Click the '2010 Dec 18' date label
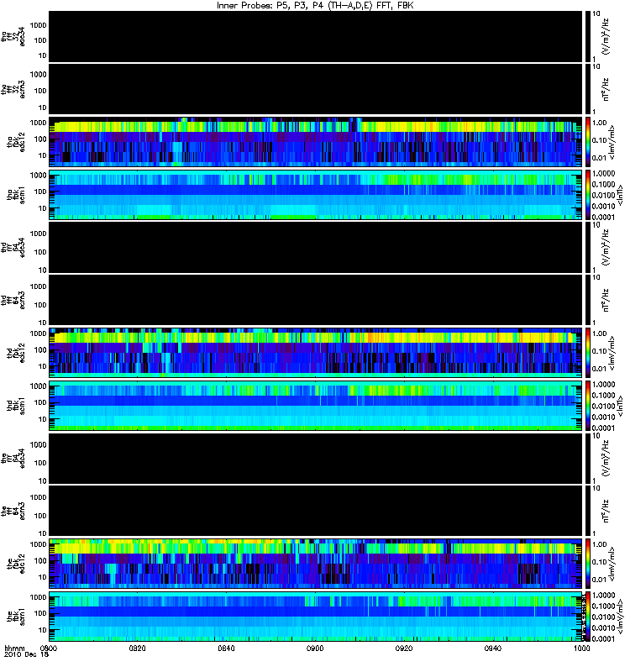 27,654
